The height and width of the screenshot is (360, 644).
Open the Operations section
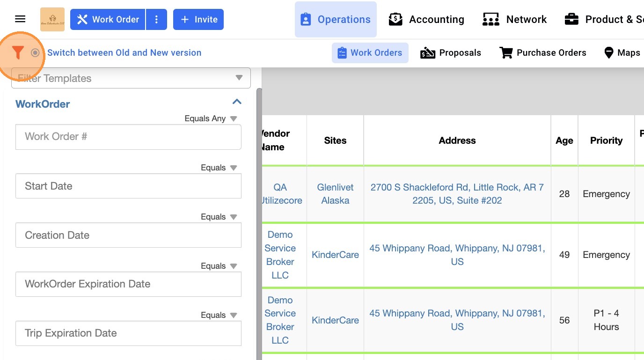click(336, 20)
